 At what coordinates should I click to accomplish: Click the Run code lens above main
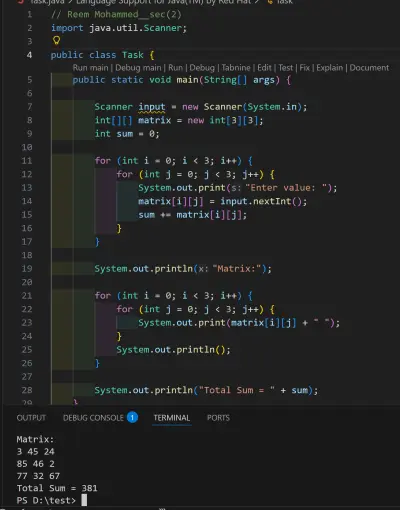(175, 68)
